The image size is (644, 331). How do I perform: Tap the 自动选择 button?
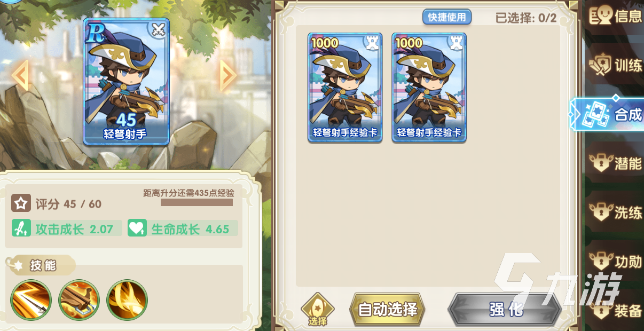point(387,310)
